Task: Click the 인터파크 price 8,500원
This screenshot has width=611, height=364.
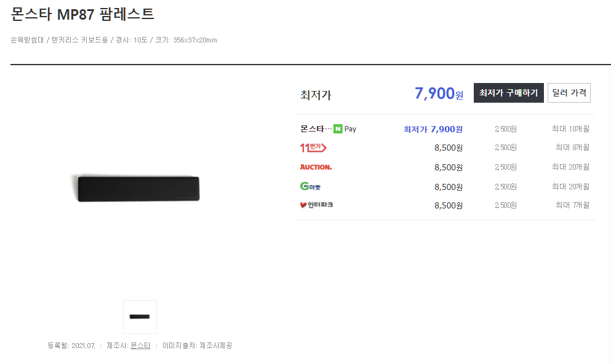Action: coord(449,205)
